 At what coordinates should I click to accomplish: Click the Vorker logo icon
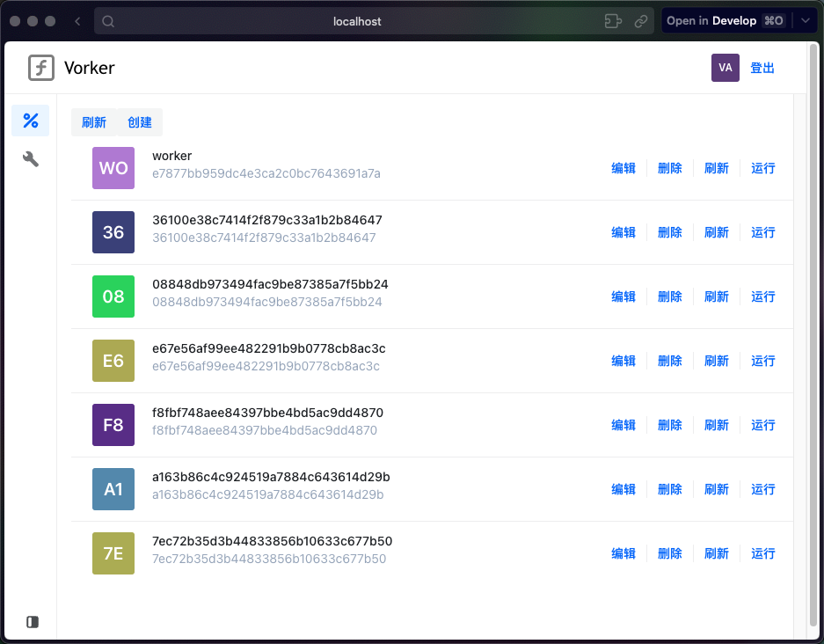41,68
